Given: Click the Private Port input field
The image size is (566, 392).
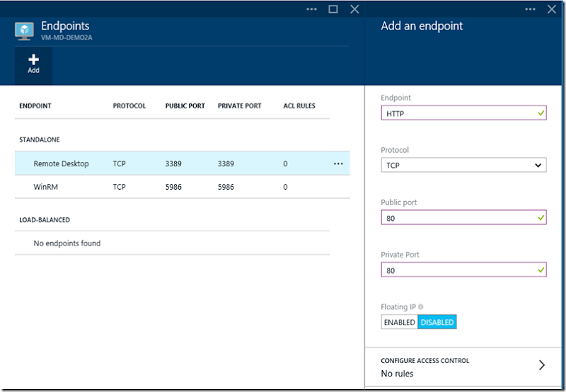Looking at the screenshot, I should (x=458, y=270).
